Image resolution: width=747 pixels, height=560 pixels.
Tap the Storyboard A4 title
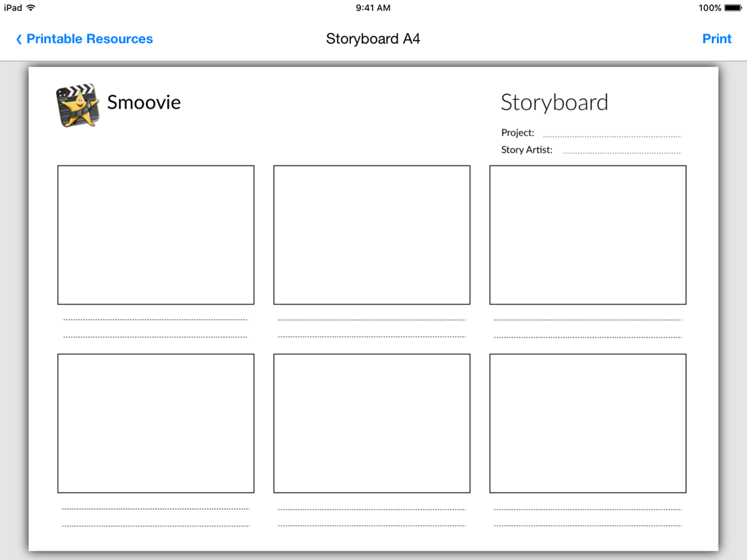pos(373,39)
